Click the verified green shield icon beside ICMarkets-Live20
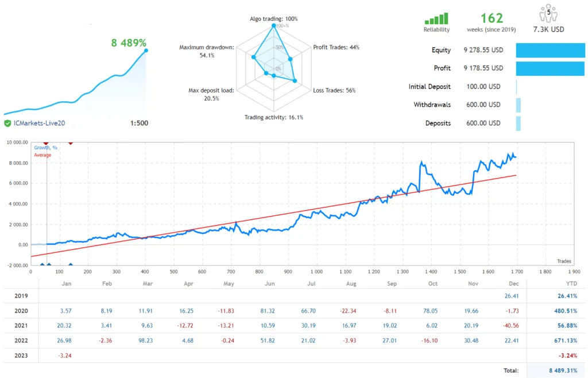The image size is (588, 378). (7, 123)
